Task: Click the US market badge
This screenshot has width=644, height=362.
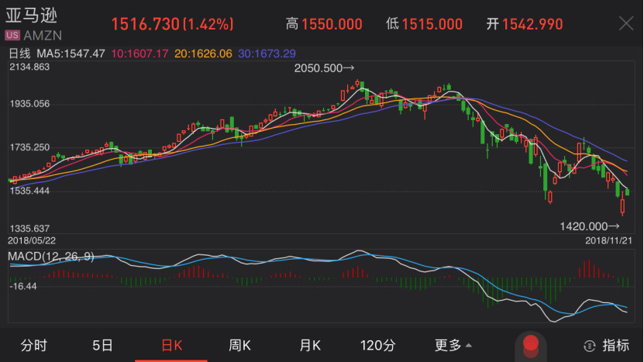Action: tap(12, 36)
